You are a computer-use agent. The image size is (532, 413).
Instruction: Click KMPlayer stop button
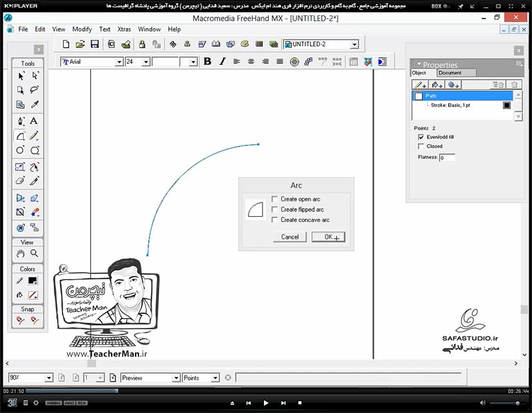tap(300, 403)
